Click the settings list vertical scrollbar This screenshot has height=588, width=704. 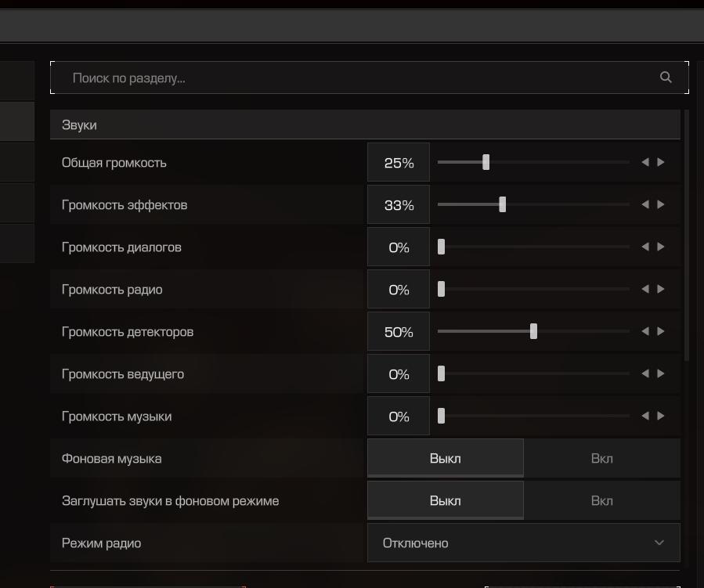(x=687, y=235)
